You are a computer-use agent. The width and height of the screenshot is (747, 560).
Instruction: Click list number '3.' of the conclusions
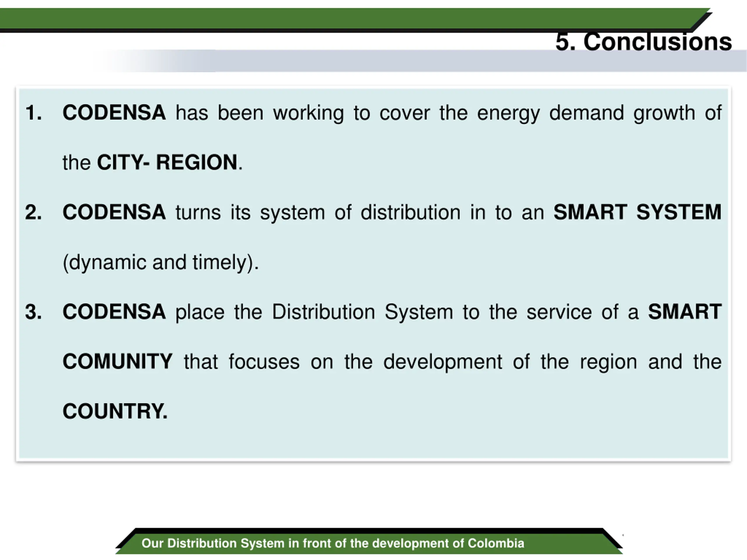click(34, 311)
